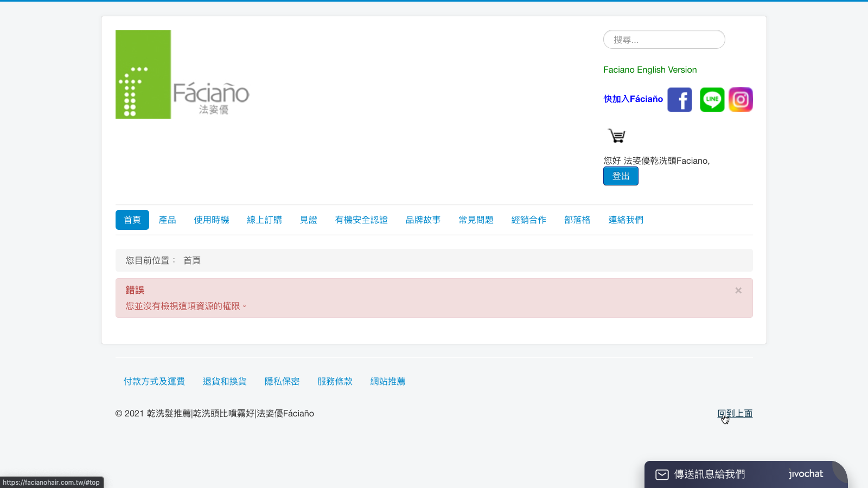Click the Fáciaño logo image
The image size is (868, 488).
tap(182, 74)
